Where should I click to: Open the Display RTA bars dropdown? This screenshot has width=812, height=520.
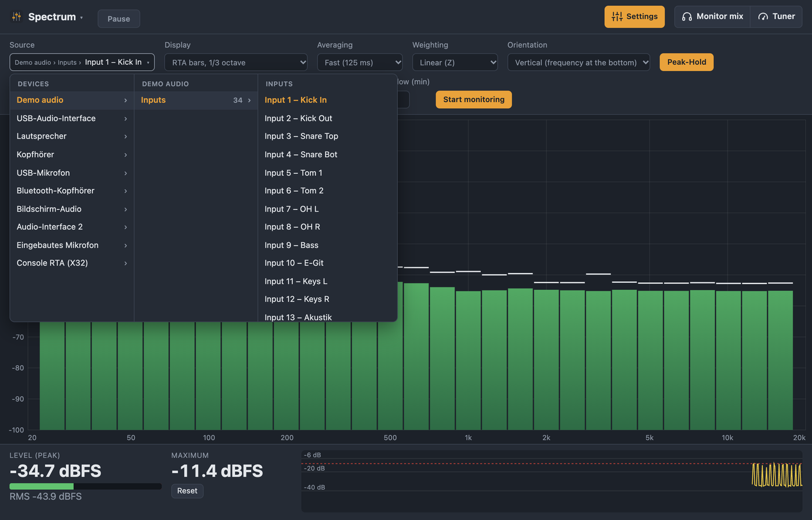236,63
